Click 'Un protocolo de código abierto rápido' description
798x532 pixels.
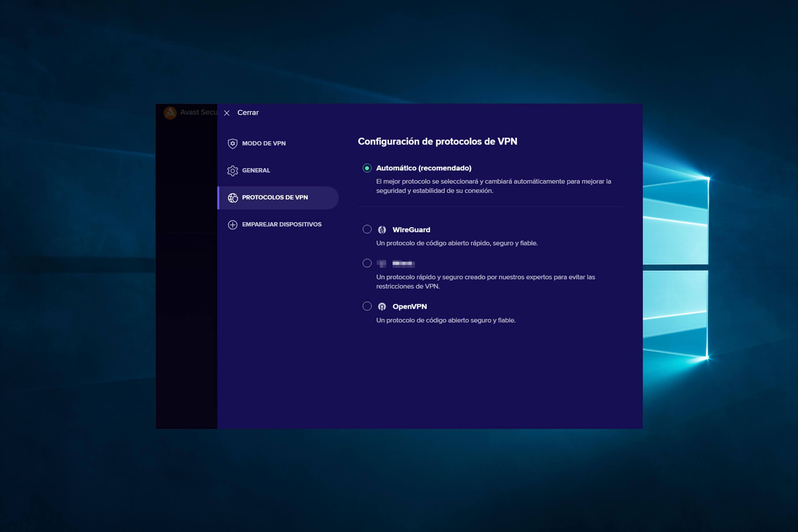point(457,243)
